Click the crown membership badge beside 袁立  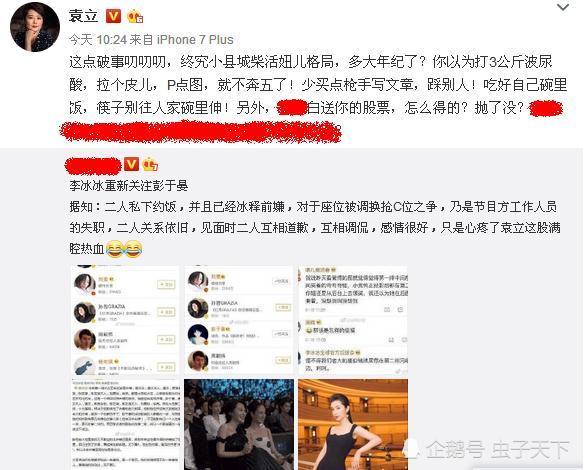(135, 16)
